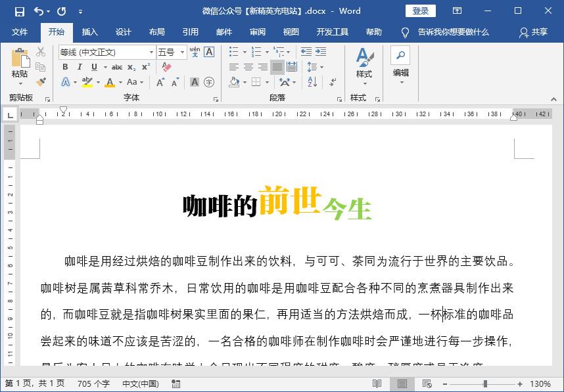The height and width of the screenshot is (392, 564).
Task: Apply multilevel list
Action: (x=279, y=52)
